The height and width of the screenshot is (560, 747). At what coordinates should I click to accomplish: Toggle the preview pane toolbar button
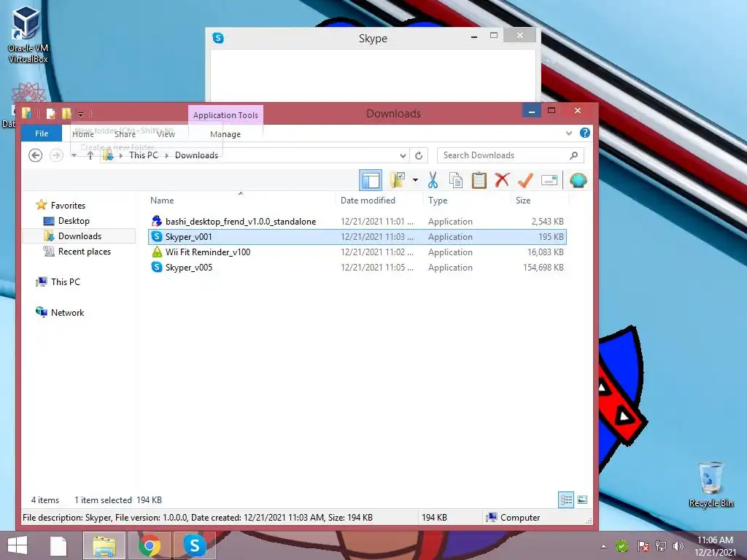370,181
